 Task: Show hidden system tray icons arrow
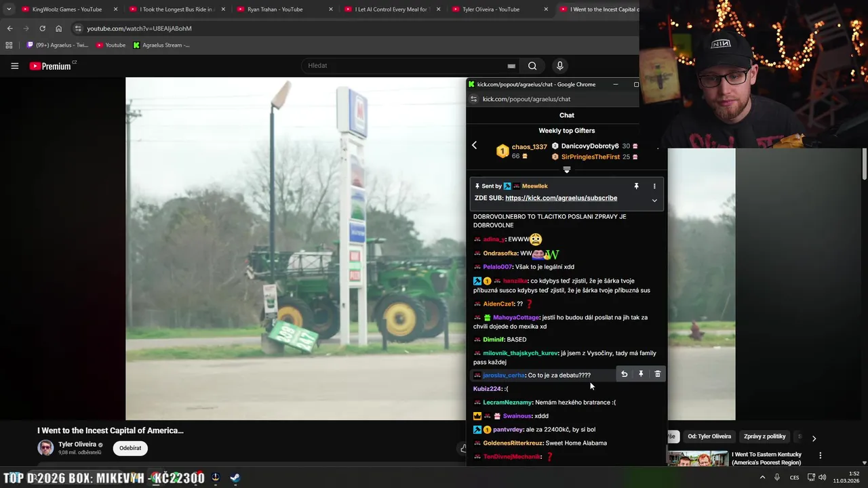pos(762,477)
